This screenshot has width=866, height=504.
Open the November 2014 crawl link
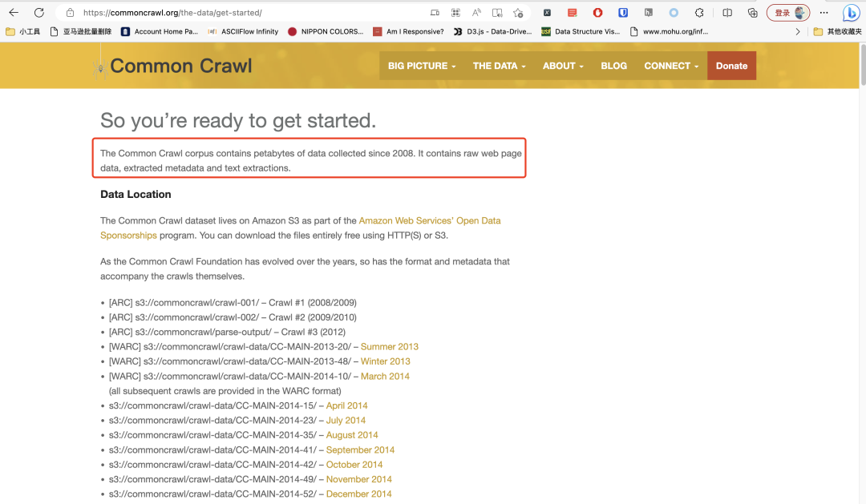click(359, 479)
